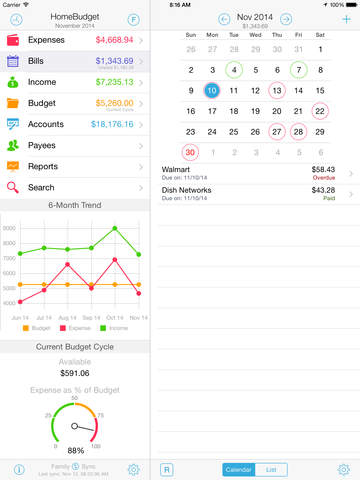Open Expenses via the red wallet icon
The height and width of the screenshot is (480, 360).
coord(13,40)
